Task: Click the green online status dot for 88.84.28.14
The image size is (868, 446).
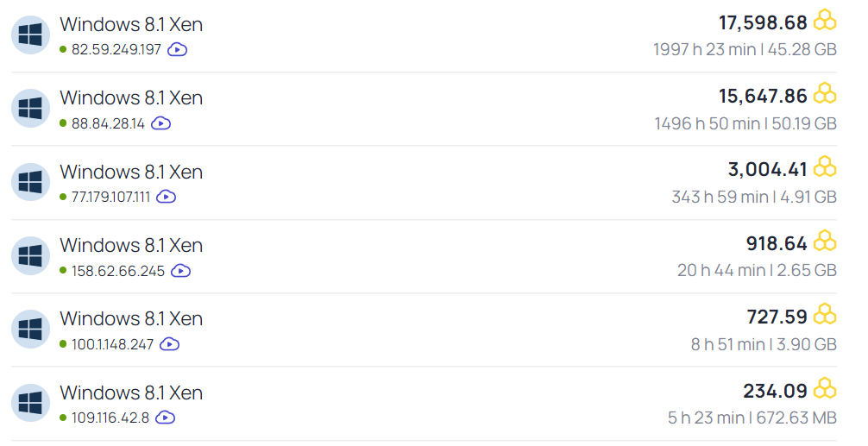Action: (63, 123)
